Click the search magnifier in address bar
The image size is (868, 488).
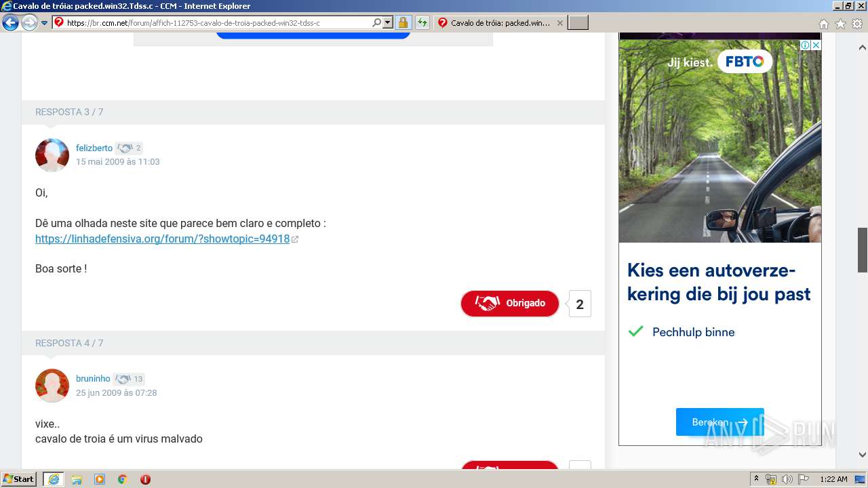tap(377, 22)
